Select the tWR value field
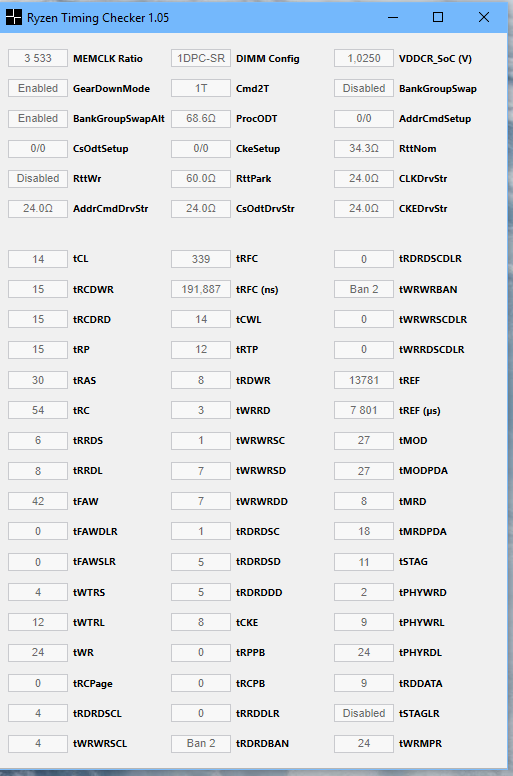 pos(38,652)
